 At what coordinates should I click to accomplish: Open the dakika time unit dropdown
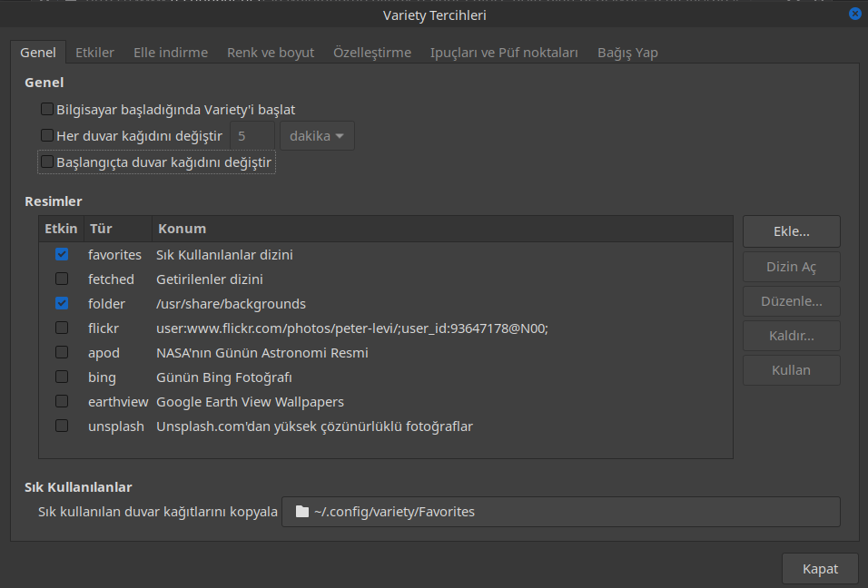pos(316,136)
